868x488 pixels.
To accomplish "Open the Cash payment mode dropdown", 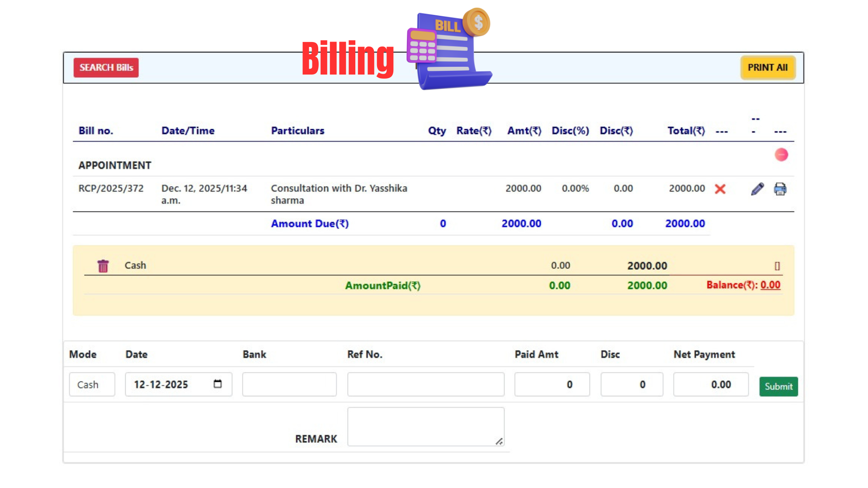I will point(92,385).
